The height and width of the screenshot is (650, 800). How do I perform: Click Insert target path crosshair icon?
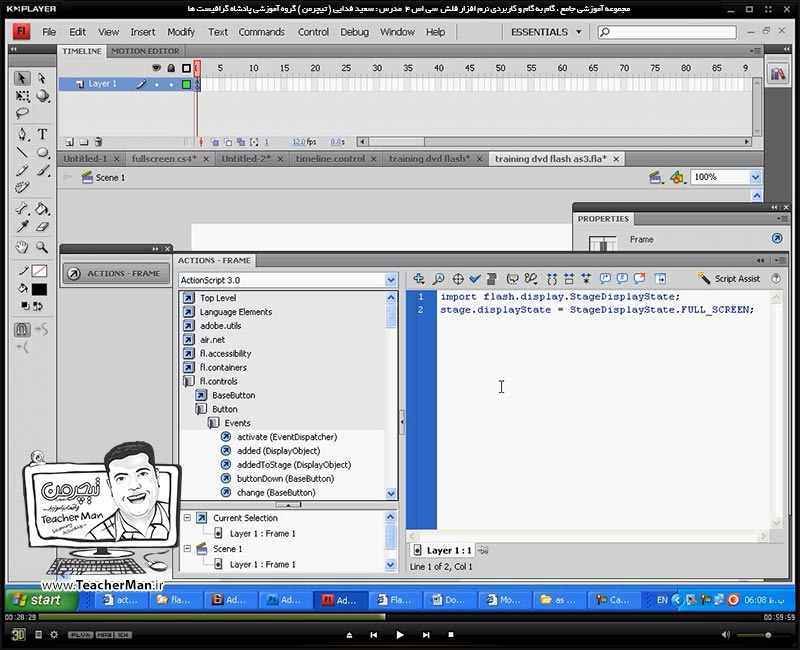[458, 279]
